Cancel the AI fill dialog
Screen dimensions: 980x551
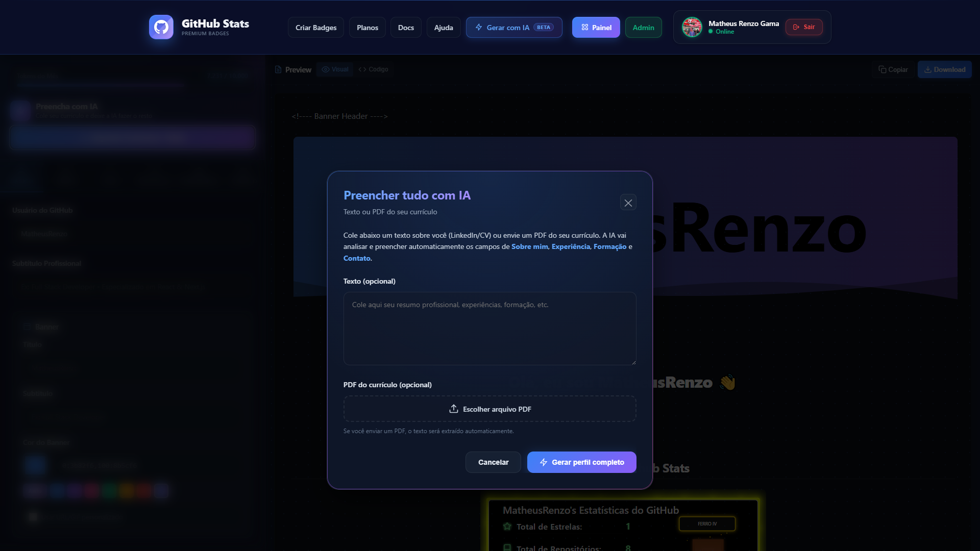[493, 462]
